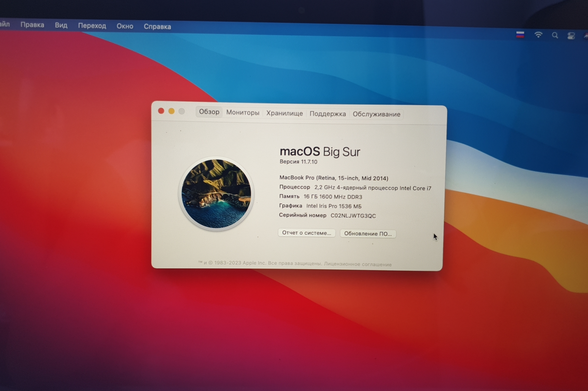Click the Обновление ПО button

click(x=367, y=234)
